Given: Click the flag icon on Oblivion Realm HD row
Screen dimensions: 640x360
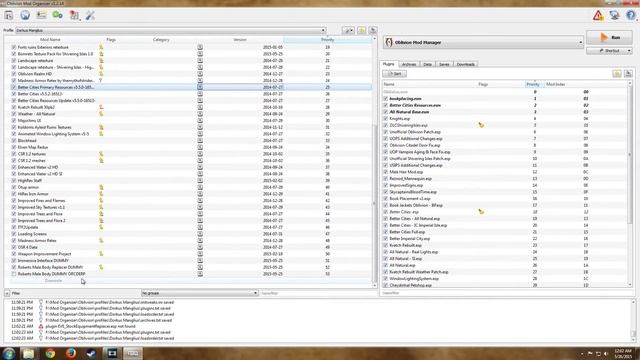Looking at the screenshot, I should (x=101, y=74).
